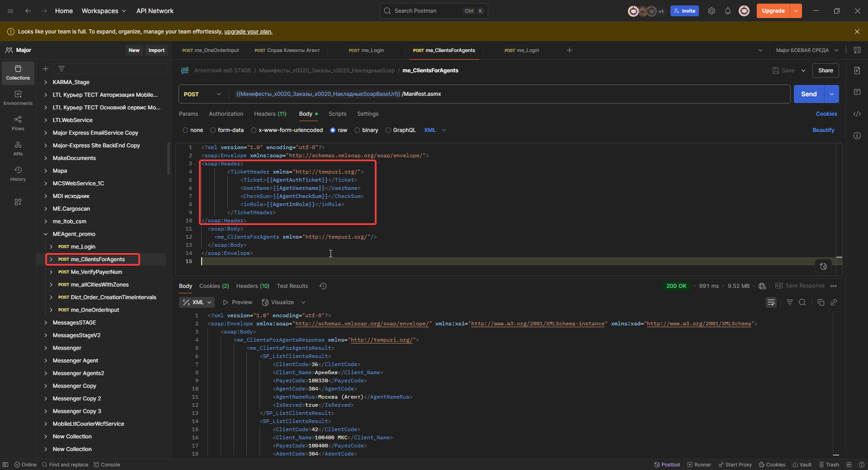Select the form-data body type
868x470 pixels.
coord(227,130)
